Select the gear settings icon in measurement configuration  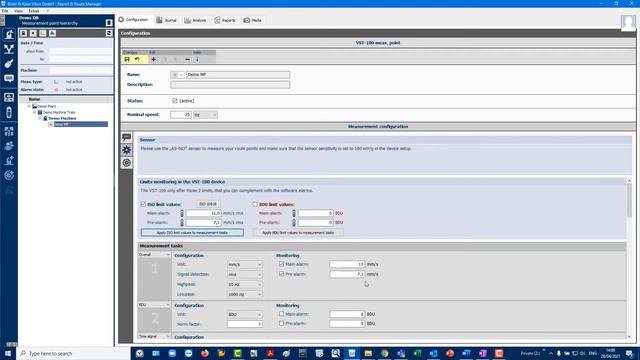(x=127, y=150)
